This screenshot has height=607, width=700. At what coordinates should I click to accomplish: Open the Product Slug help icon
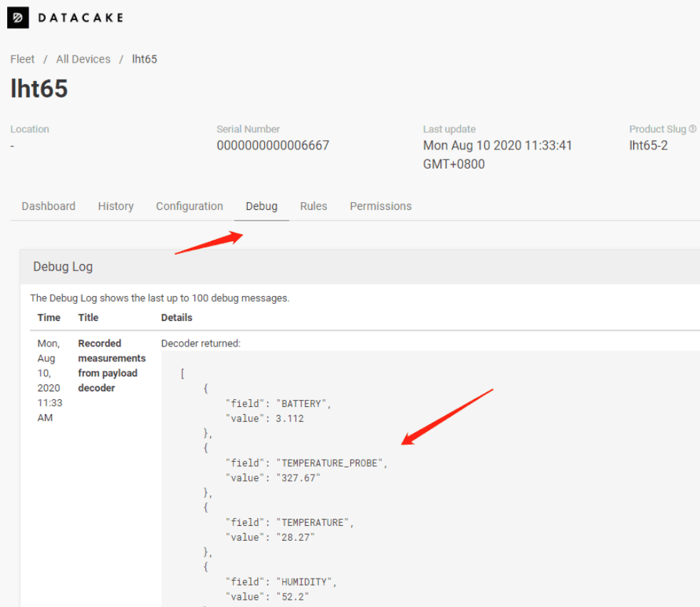click(x=692, y=129)
